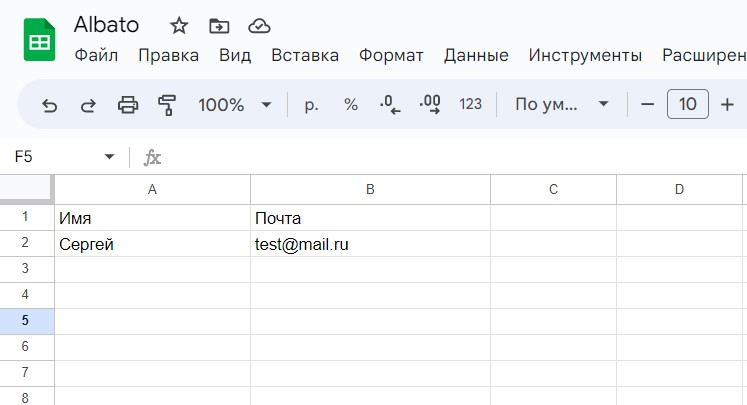Print the spreadsheet
Image resolution: width=747 pixels, height=405 pixels.
click(128, 104)
